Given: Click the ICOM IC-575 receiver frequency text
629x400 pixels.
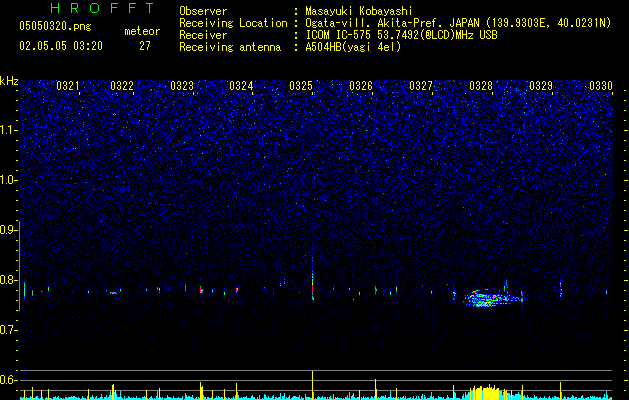Looking at the screenshot, I should pyautogui.click(x=402, y=35).
